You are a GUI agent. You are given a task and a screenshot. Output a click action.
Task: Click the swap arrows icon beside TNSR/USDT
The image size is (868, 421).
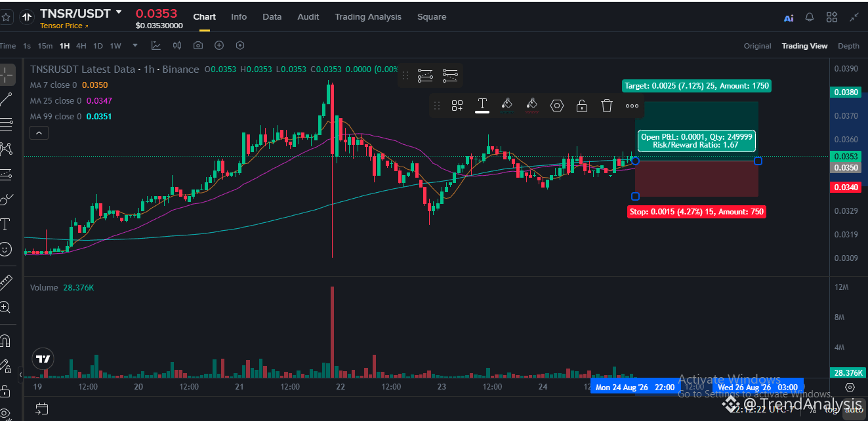point(27,17)
